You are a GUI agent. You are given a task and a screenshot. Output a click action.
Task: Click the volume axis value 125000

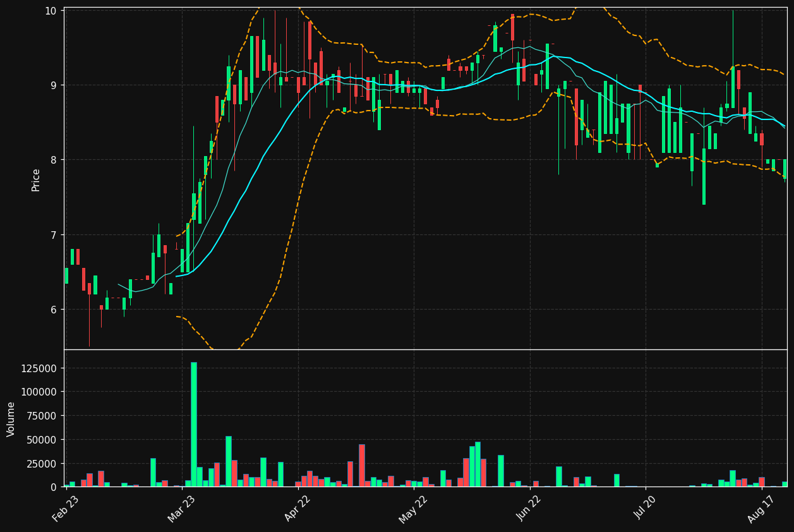[39, 368]
